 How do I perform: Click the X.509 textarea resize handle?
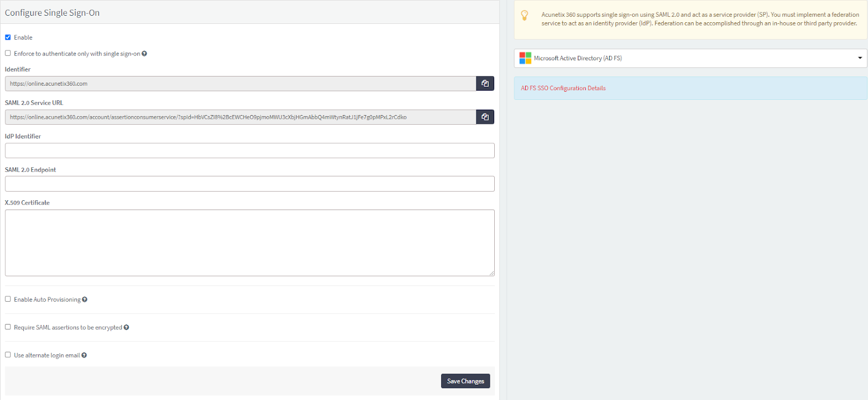point(492,273)
